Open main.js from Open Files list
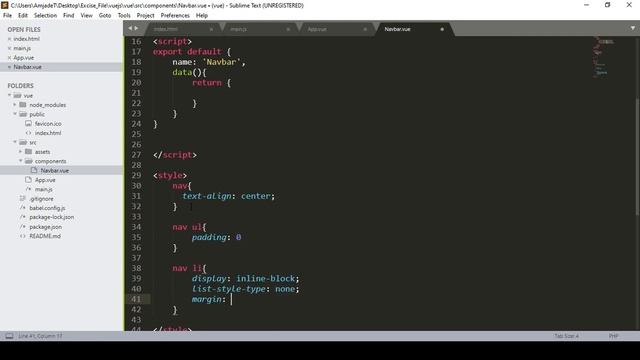640x360 pixels. click(22, 48)
